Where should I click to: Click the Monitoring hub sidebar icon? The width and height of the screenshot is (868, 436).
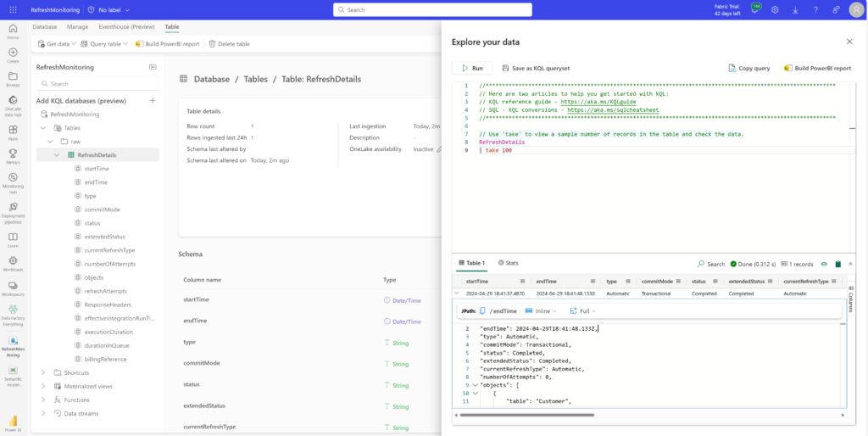tap(13, 182)
